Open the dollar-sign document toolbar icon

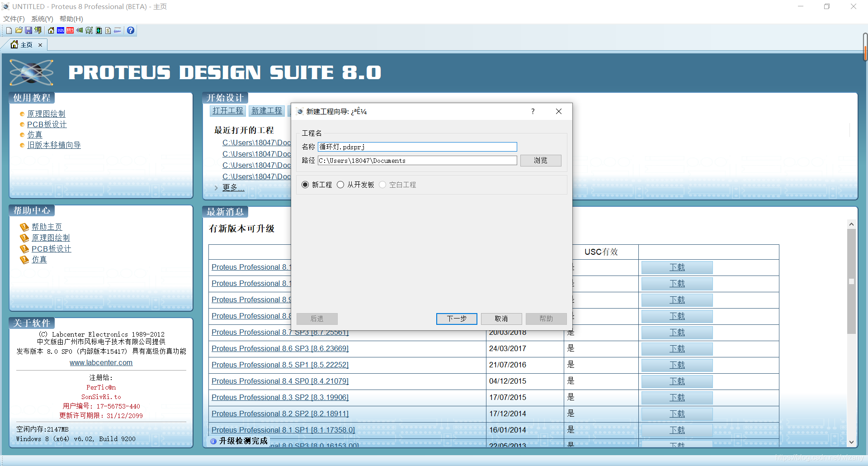tap(108, 30)
